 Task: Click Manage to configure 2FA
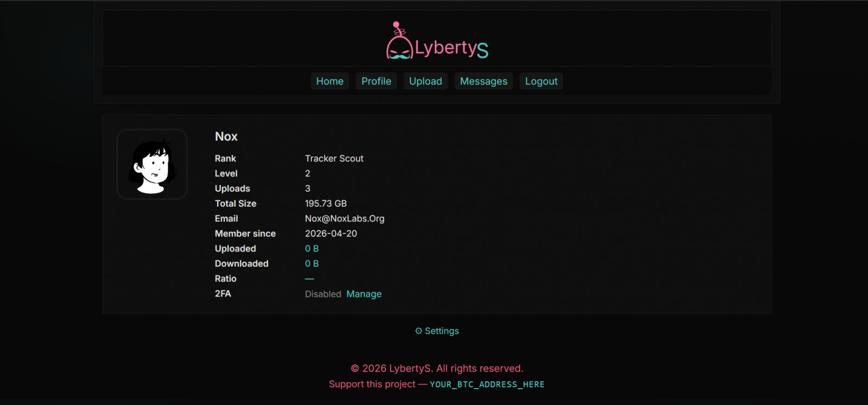[364, 294]
